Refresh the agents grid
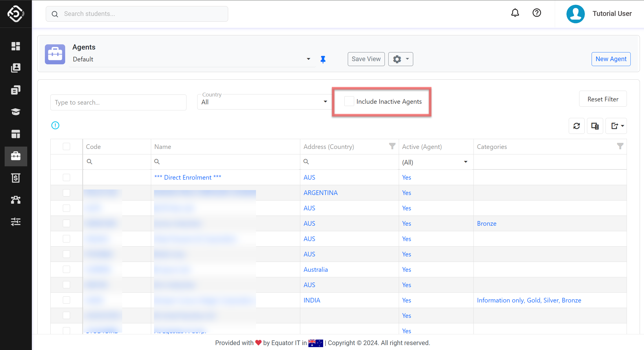 tap(576, 126)
